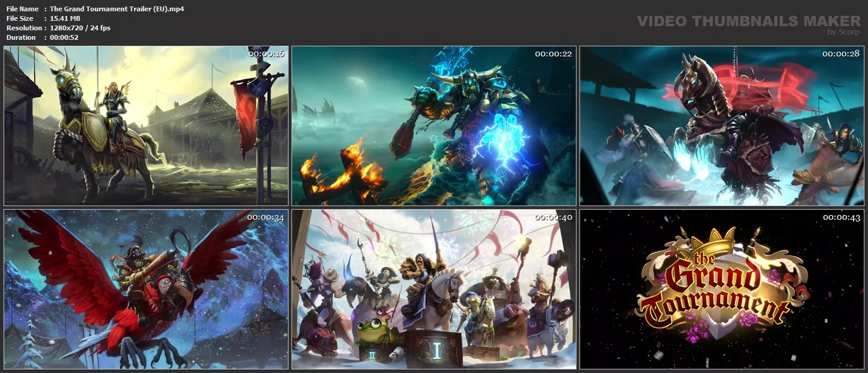Click the timestamp '00:00:28'
Screen dimensions: 868x373
pyautogui.click(x=841, y=54)
